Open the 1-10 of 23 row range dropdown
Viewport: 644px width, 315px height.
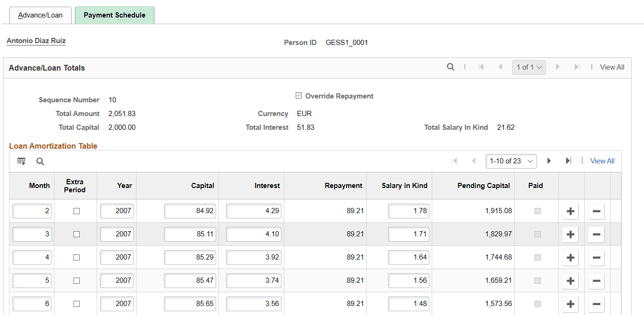[511, 161]
